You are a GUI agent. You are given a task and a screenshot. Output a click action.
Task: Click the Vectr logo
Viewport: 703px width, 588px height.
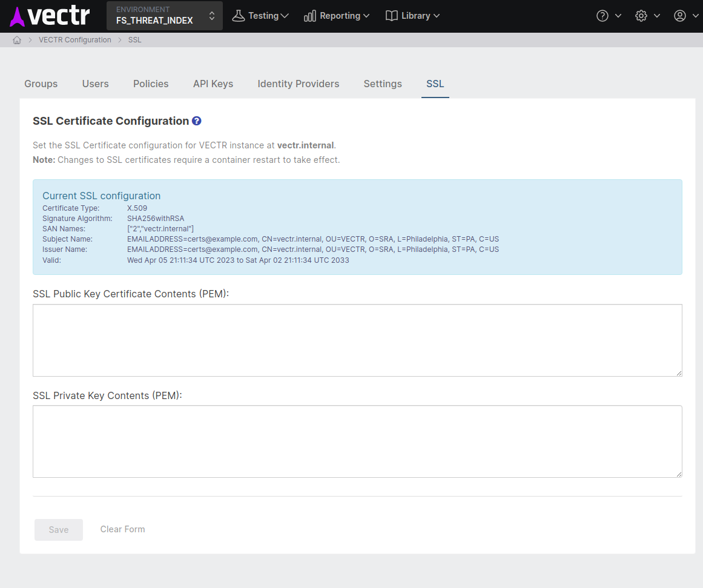(50, 16)
